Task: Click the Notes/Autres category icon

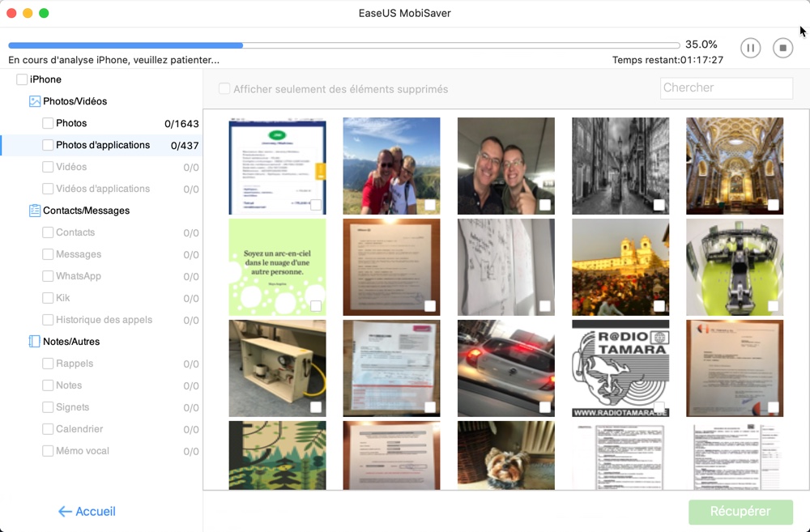Action: tap(35, 342)
